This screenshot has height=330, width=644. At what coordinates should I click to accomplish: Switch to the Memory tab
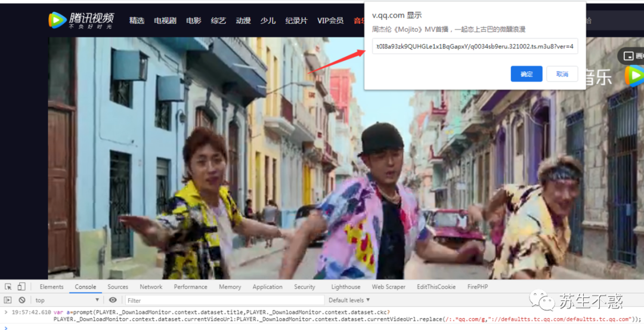coord(230,287)
